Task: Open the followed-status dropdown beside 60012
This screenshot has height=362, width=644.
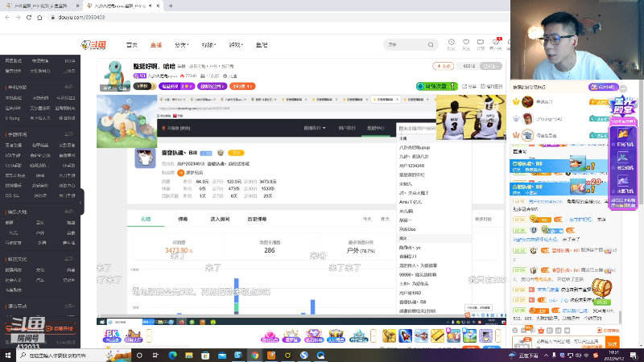Action: tap(491, 66)
